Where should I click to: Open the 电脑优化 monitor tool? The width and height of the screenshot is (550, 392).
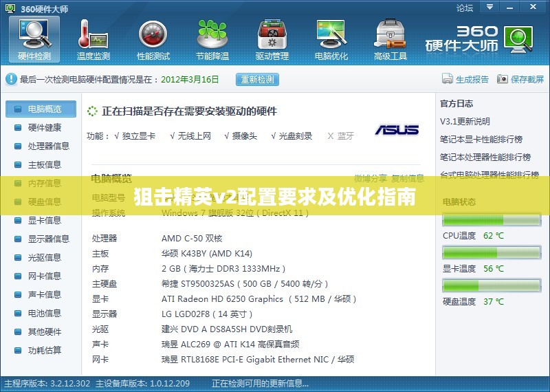coord(331,39)
